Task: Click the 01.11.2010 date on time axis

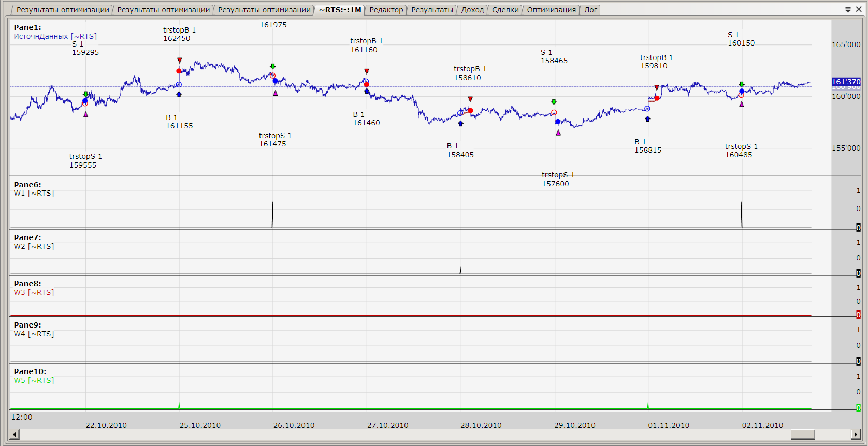Action: coord(669,425)
